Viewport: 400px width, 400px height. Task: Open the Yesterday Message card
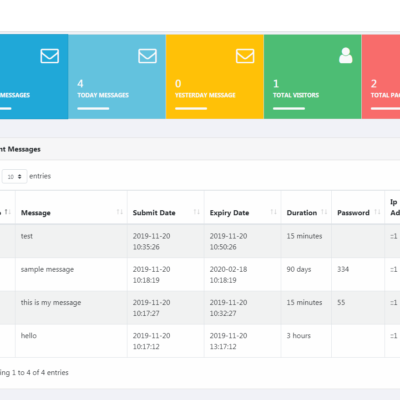point(215,77)
